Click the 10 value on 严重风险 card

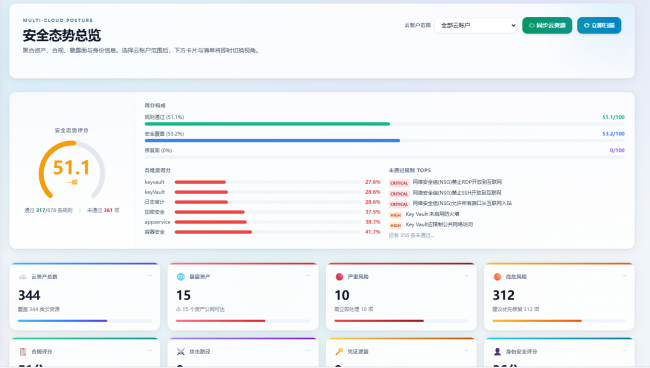click(342, 295)
